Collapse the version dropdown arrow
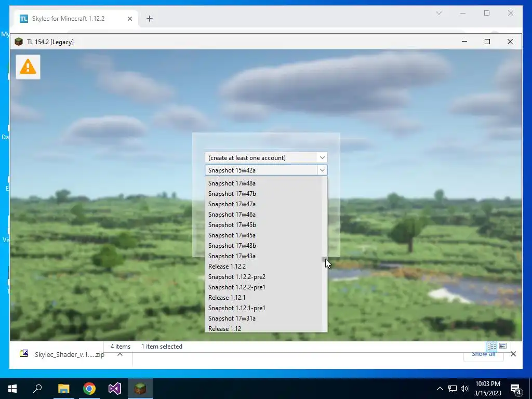The height and width of the screenshot is (399, 532). point(322,170)
